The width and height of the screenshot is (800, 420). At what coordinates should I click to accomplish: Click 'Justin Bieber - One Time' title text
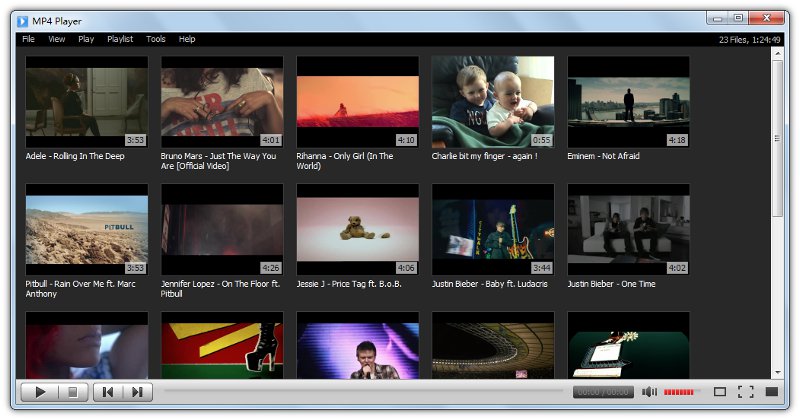(612, 284)
